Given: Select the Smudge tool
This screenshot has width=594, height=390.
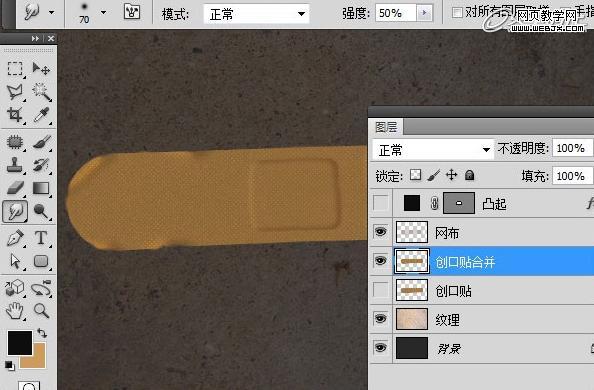Looking at the screenshot, I should [x=15, y=211].
